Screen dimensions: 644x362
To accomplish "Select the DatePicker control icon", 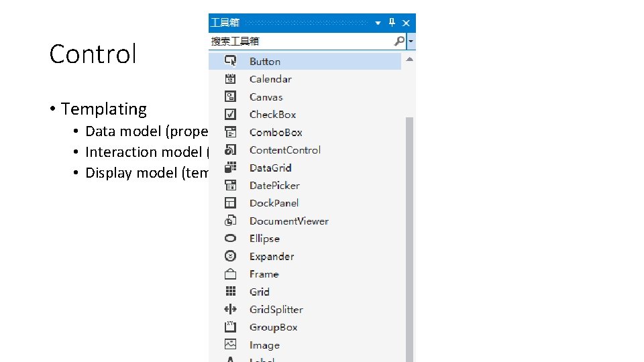I will [x=230, y=185].
